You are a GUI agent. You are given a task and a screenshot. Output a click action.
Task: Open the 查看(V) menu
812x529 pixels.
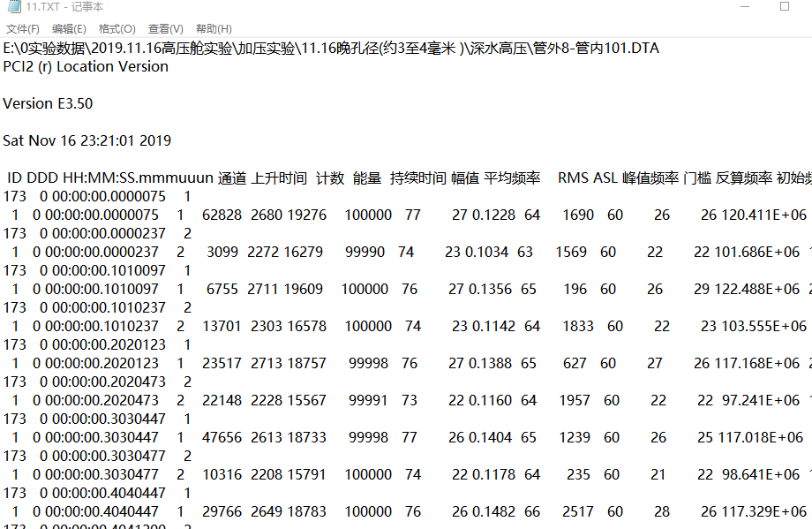[x=165, y=28]
